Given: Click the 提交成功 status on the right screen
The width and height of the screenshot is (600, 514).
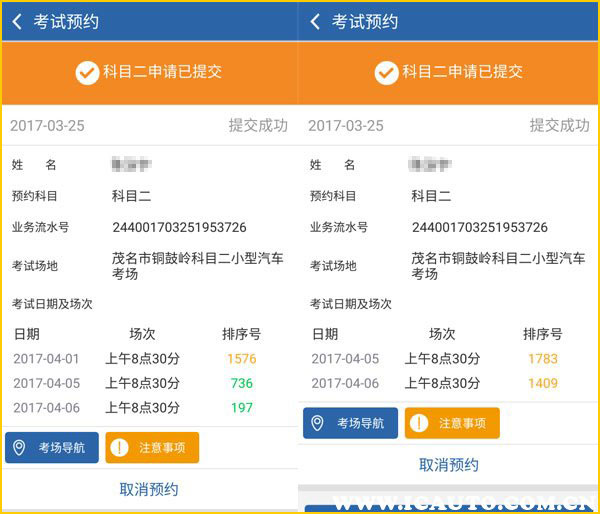Looking at the screenshot, I should tap(559, 126).
